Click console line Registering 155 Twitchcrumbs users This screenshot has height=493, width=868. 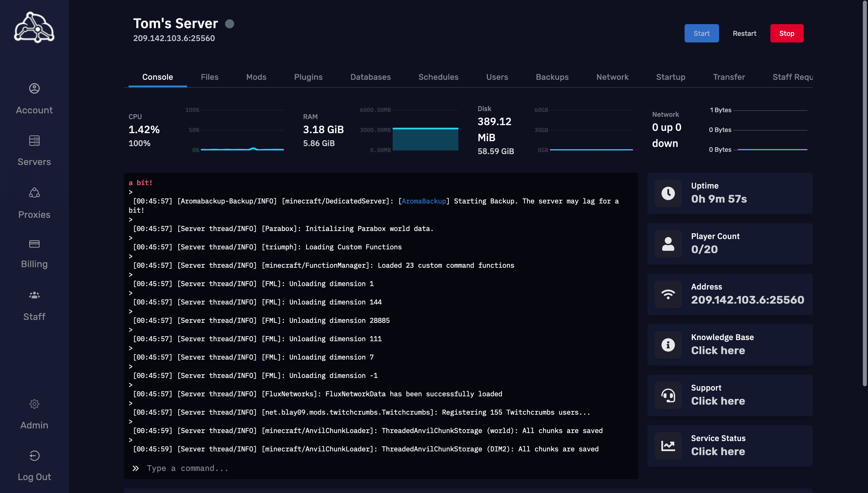(361, 412)
